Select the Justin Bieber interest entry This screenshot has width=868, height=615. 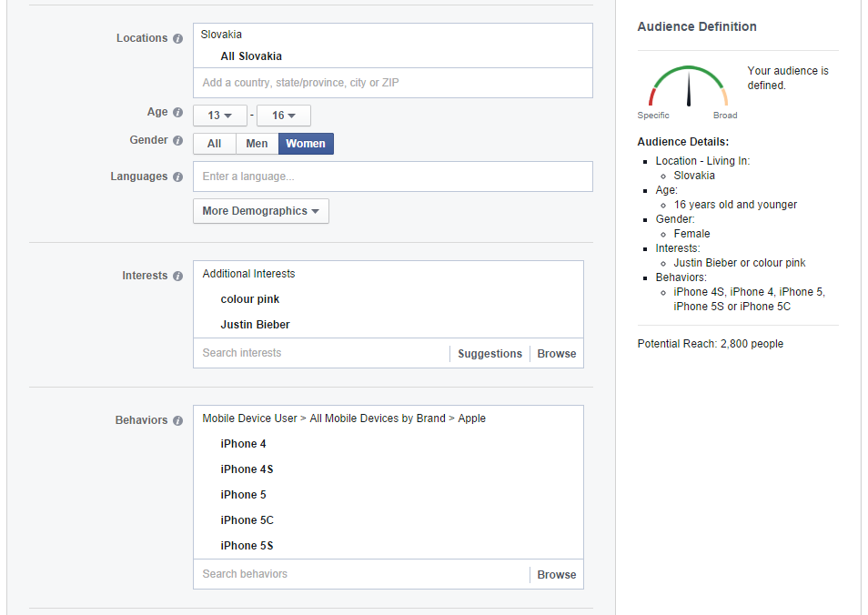tap(255, 325)
